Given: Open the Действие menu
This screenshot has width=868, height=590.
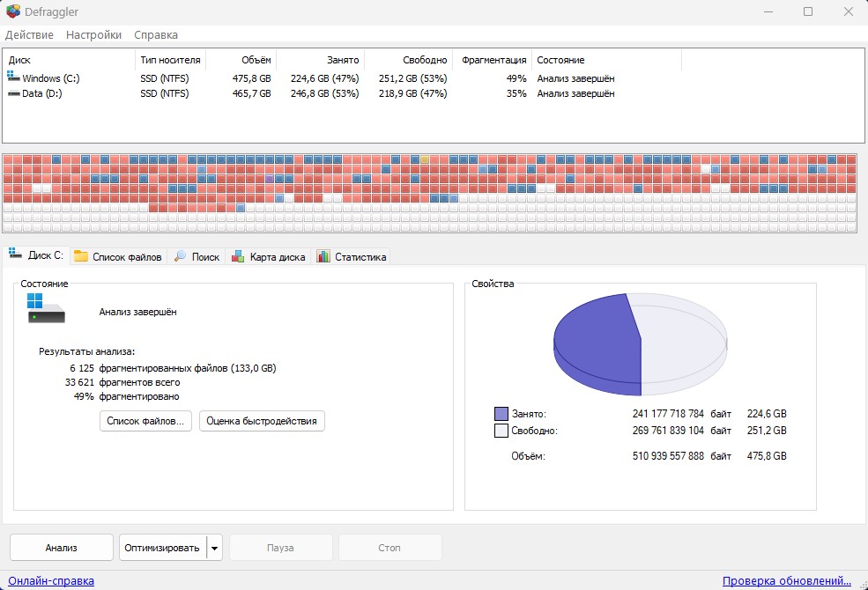Looking at the screenshot, I should [x=29, y=35].
